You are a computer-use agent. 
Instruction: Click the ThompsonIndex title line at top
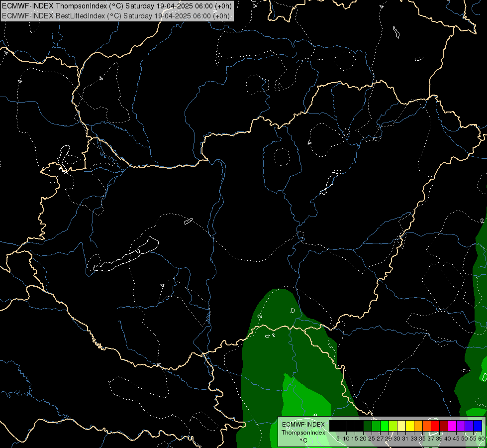click(x=117, y=6)
